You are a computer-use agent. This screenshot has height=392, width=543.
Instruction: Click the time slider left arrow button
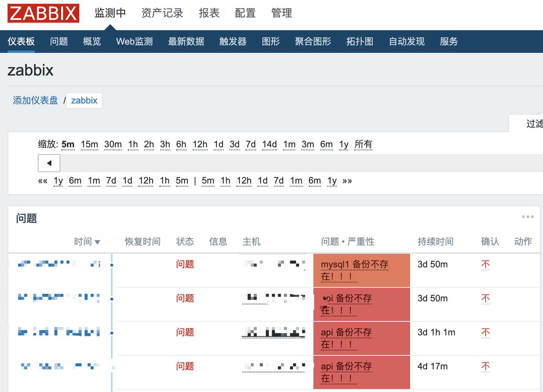[x=49, y=163]
